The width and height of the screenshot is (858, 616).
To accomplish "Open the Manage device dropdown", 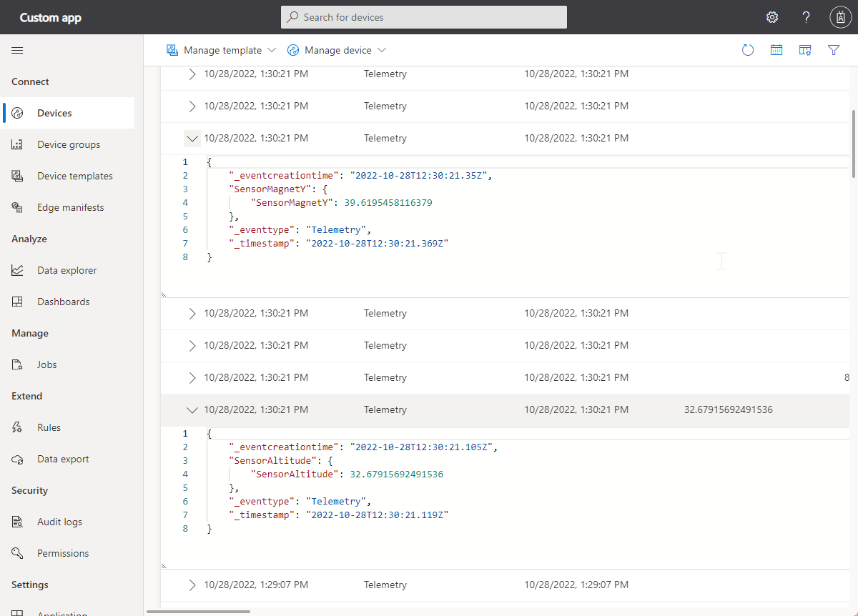I will coord(336,50).
